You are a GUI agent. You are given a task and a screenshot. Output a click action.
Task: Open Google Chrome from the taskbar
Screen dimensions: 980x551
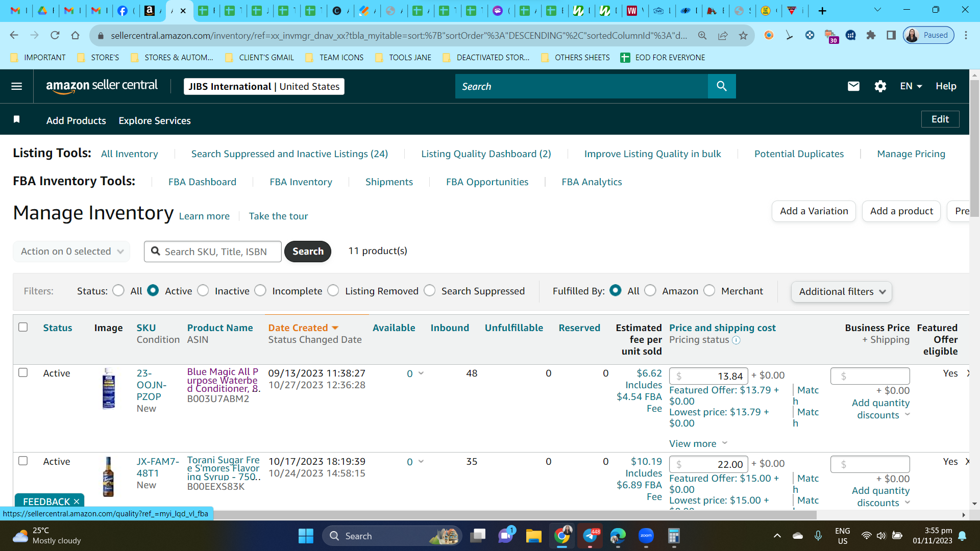coord(562,536)
